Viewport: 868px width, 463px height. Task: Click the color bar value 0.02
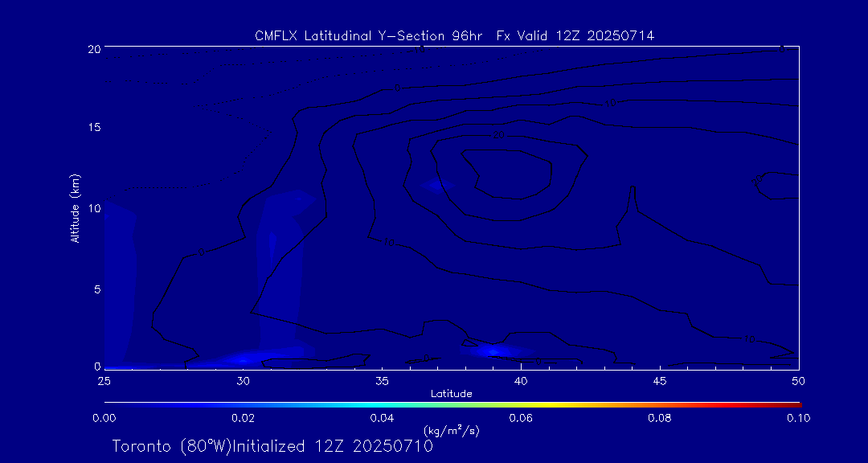243,418
